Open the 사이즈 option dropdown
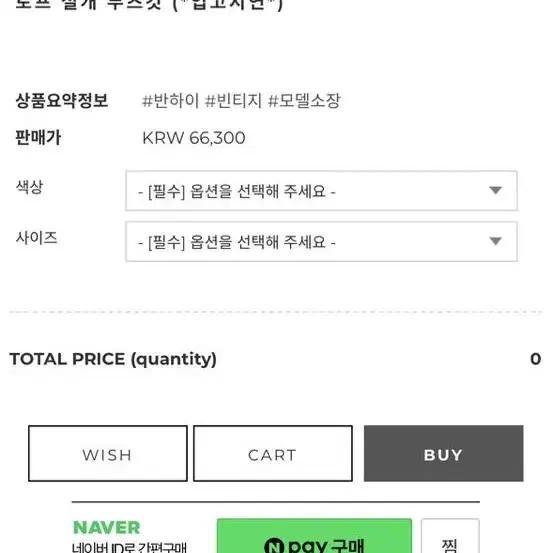 coord(321,242)
